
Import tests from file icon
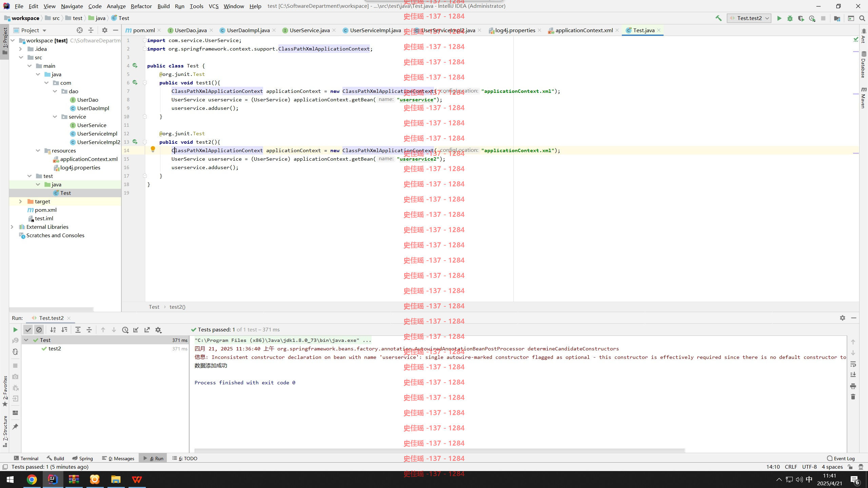click(136, 330)
